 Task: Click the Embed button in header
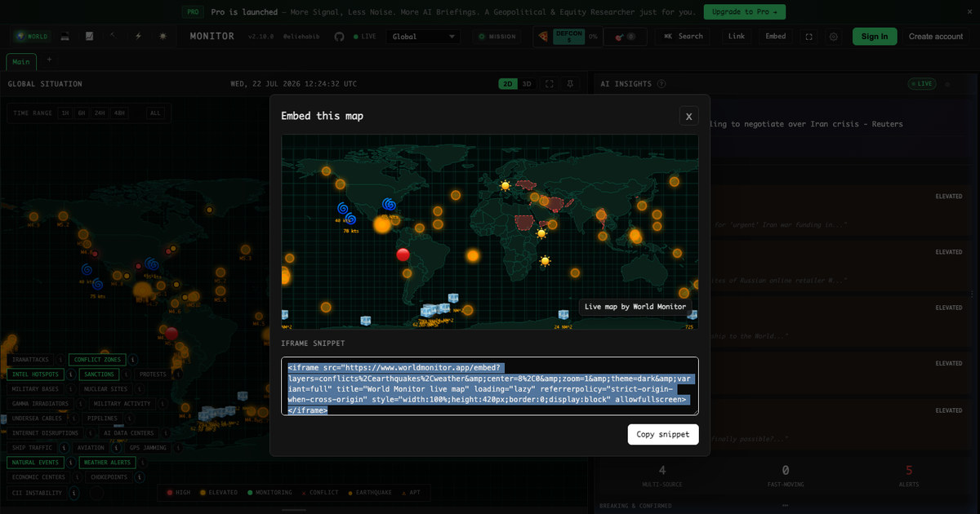pyautogui.click(x=776, y=36)
